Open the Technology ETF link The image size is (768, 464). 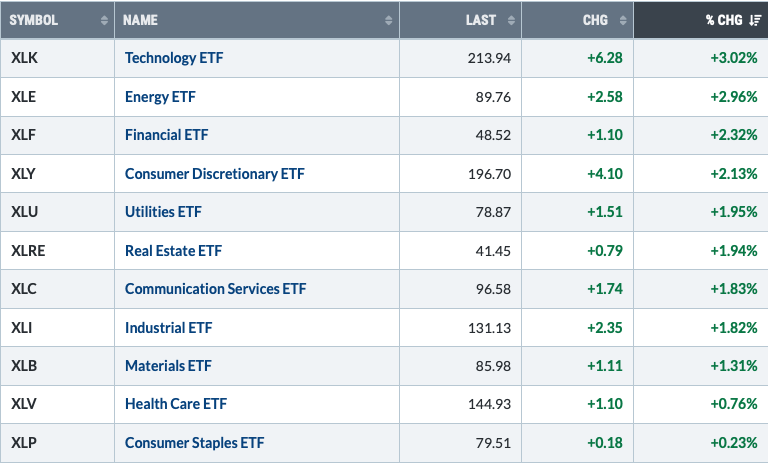(x=174, y=58)
